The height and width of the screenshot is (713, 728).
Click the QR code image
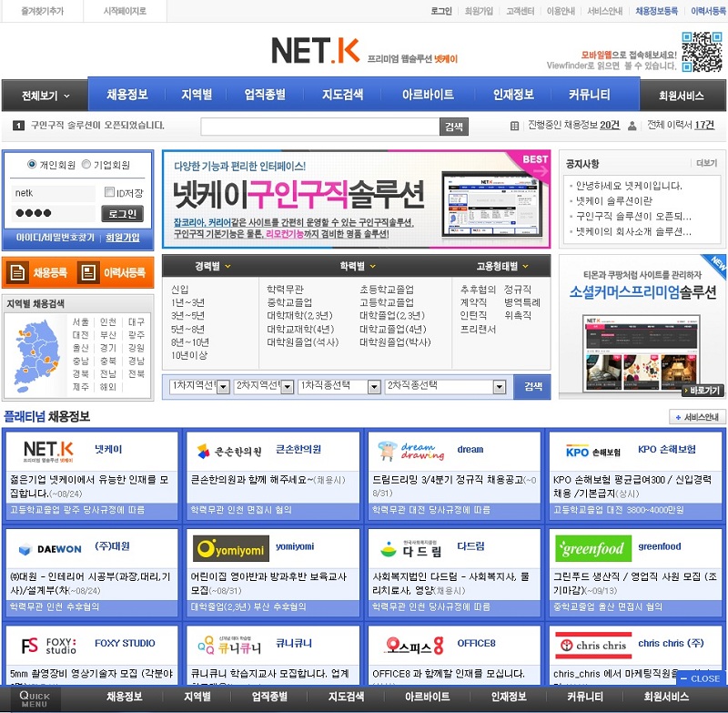point(702,52)
